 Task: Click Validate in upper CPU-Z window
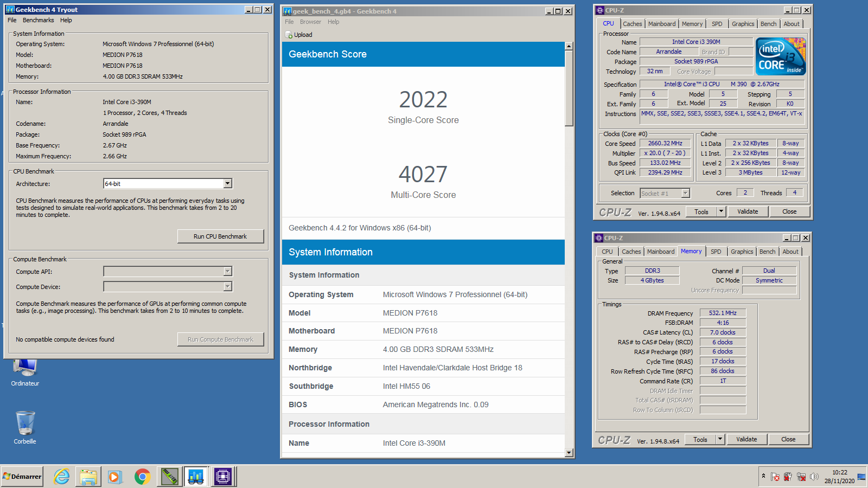pos(748,211)
